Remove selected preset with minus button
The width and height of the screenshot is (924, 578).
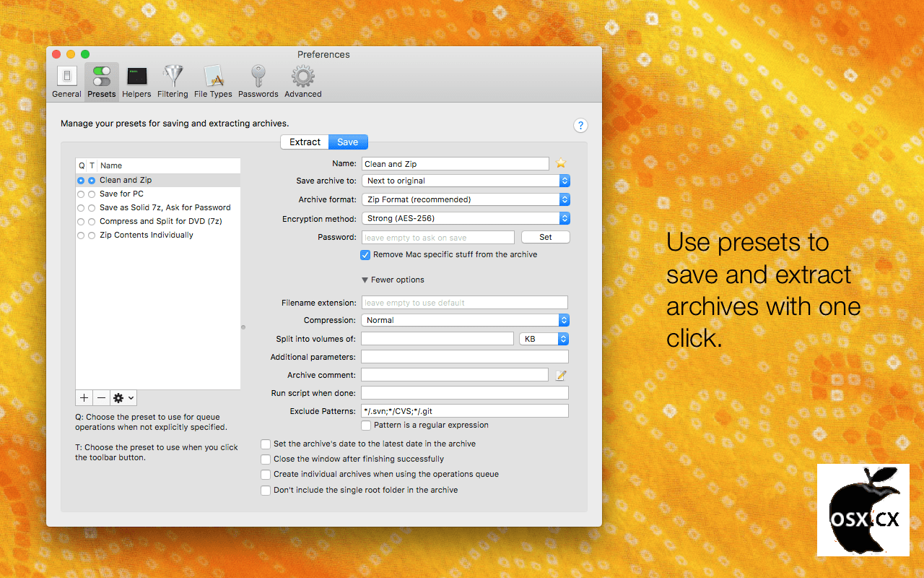click(101, 398)
